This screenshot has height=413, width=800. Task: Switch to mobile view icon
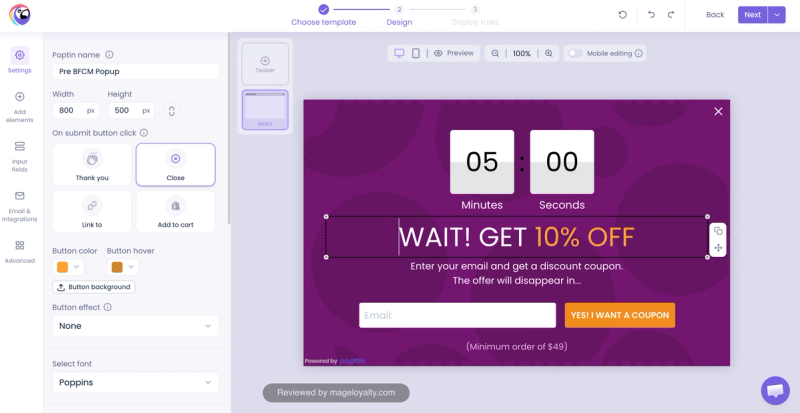pyautogui.click(x=416, y=53)
